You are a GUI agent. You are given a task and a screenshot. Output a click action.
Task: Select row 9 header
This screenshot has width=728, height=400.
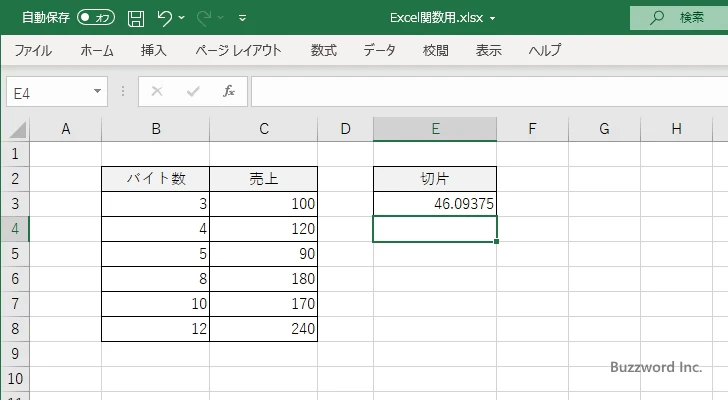[15, 354]
